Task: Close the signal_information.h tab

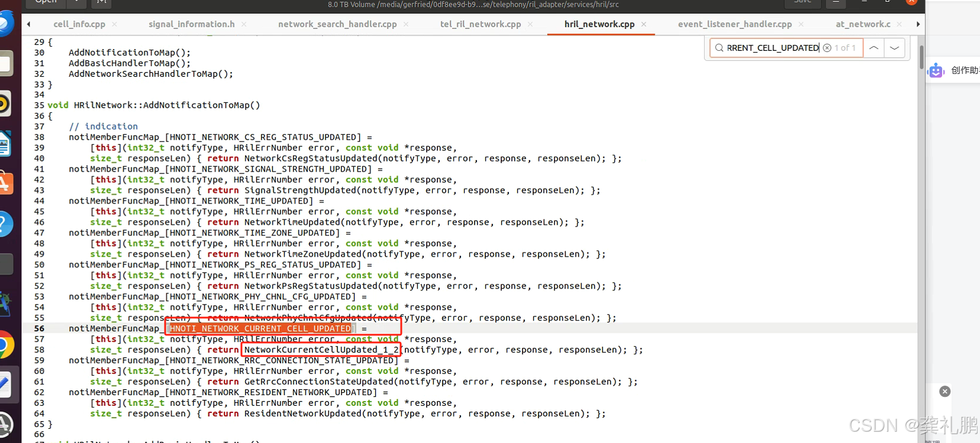Action: 244,24
